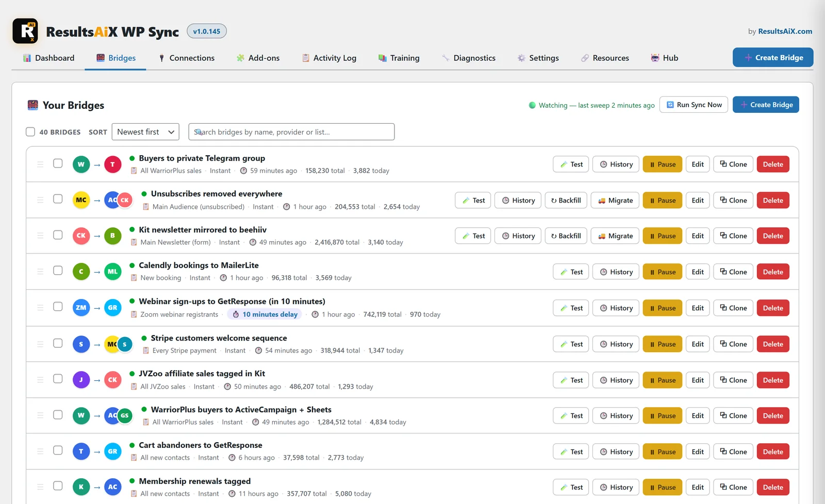This screenshot has width=825, height=504.
Task: Grab the drag handle of Calendly bookings to MailerLite row
Action: pos(40,272)
